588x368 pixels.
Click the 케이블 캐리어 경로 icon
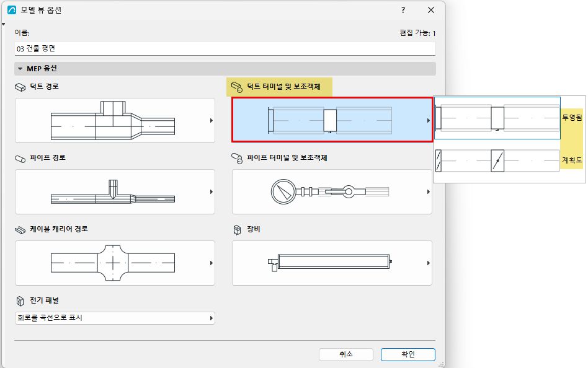point(20,230)
